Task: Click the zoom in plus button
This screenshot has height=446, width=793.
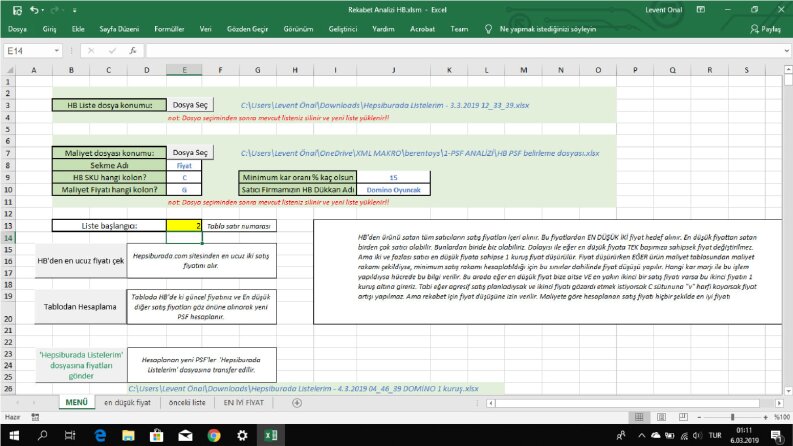Action: tap(765, 417)
